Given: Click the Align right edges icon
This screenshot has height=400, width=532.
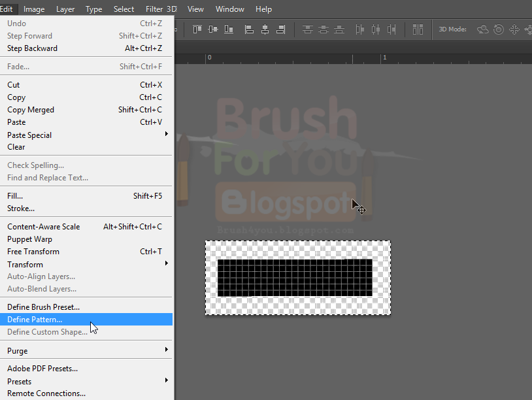Looking at the screenshot, I should [279, 29].
